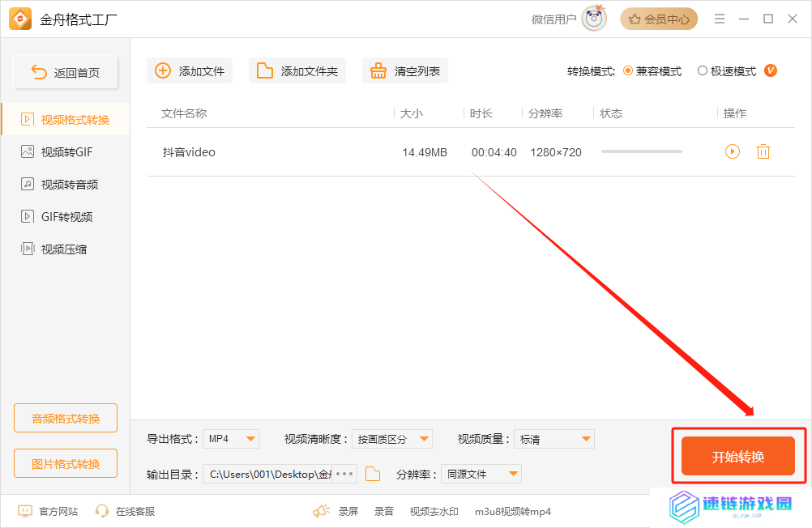Switch to GIF转视频 tab
Screen dimensions: 812x528
(66, 217)
